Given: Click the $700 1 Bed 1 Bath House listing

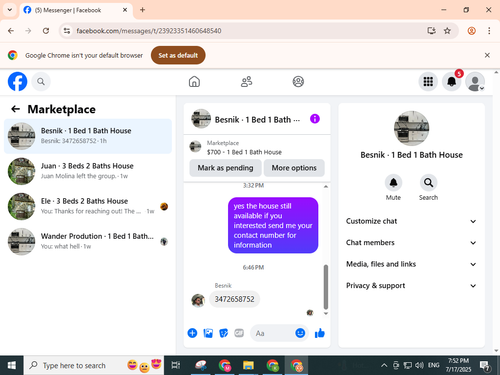Looking at the screenshot, I should coord(257,147).
